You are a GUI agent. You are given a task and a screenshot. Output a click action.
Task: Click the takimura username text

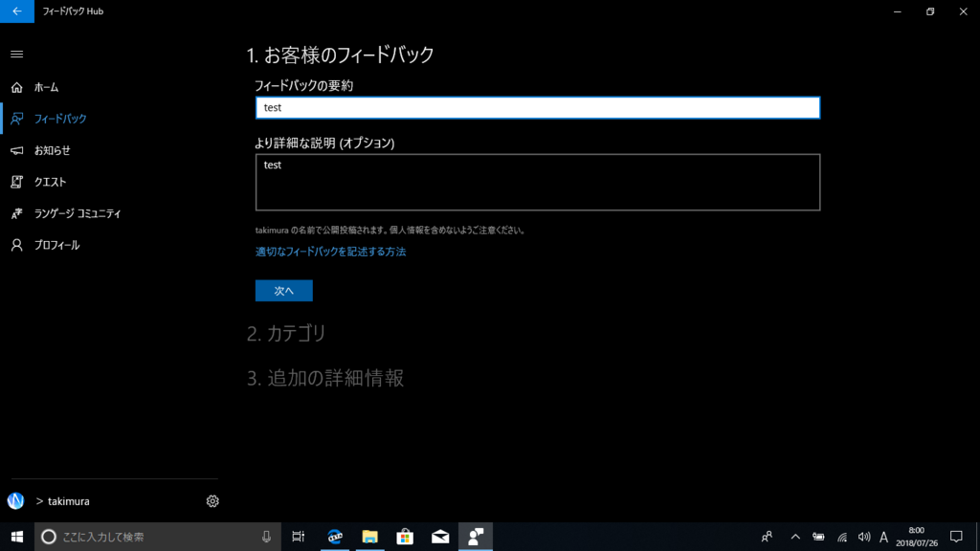[x=69, y=501]
